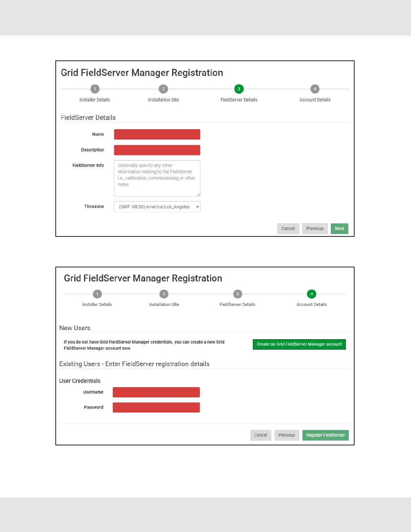Select Installer Details step label in upper form

coord(95,100)
